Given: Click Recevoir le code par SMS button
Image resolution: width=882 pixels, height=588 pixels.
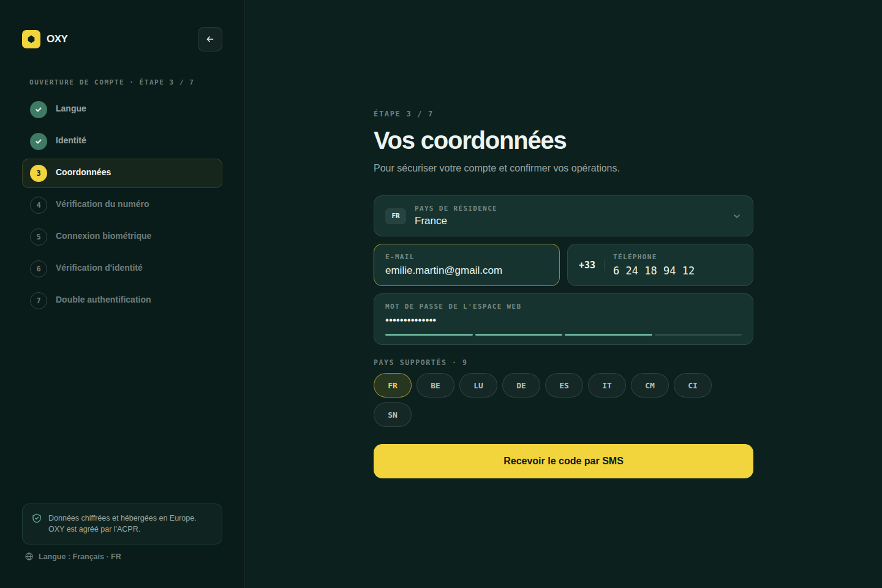Looking at the screenshot, I should tap(563, 461).
